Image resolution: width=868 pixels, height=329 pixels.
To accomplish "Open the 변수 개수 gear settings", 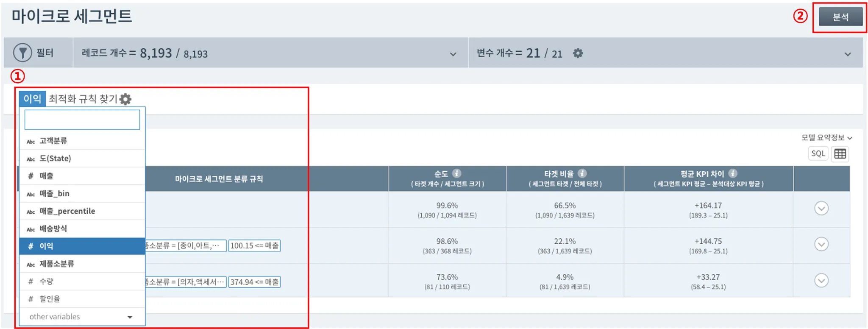I will coord(578,53).
